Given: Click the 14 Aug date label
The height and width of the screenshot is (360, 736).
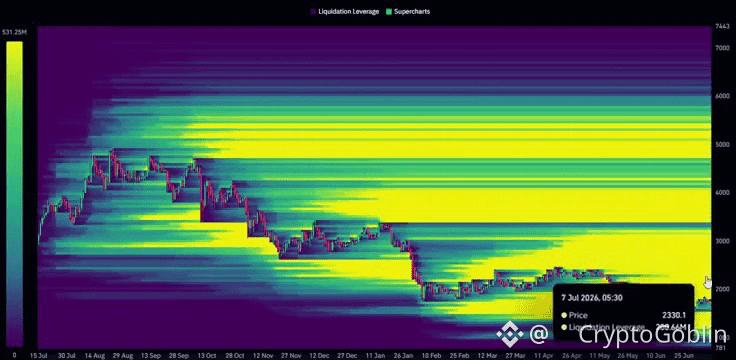Looking at the screenshot, I should tap(95, 356).
